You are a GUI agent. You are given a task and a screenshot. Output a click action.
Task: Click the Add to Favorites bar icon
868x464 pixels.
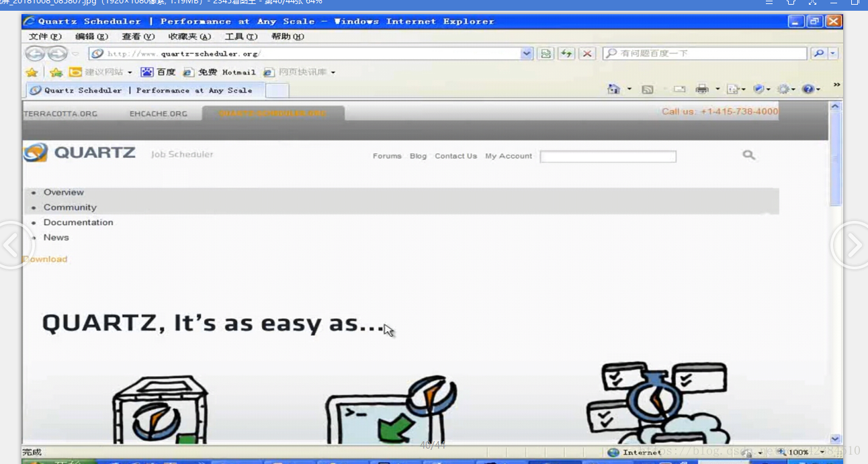(56, 73)
